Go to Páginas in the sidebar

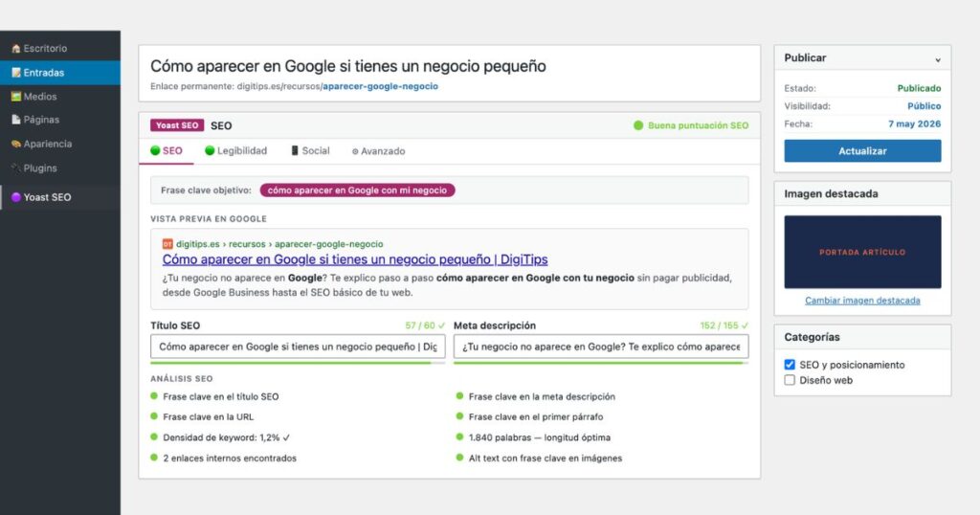tap(60, 120)
